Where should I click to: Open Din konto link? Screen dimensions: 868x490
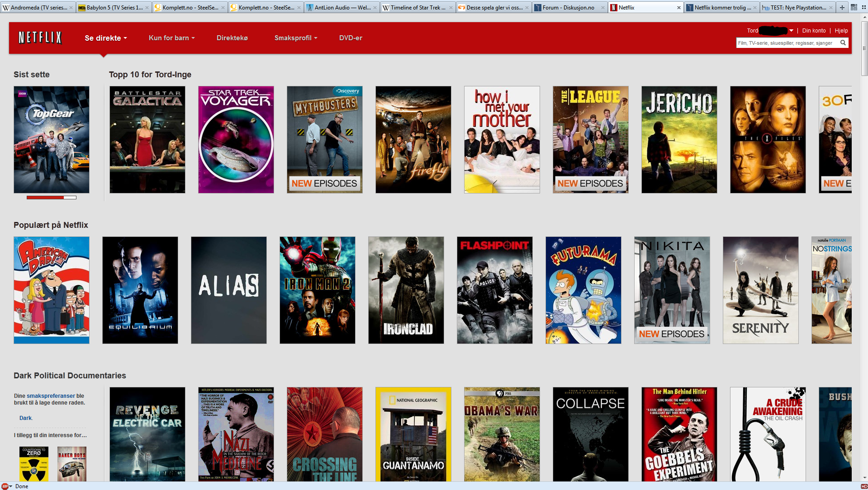[814, 31]
